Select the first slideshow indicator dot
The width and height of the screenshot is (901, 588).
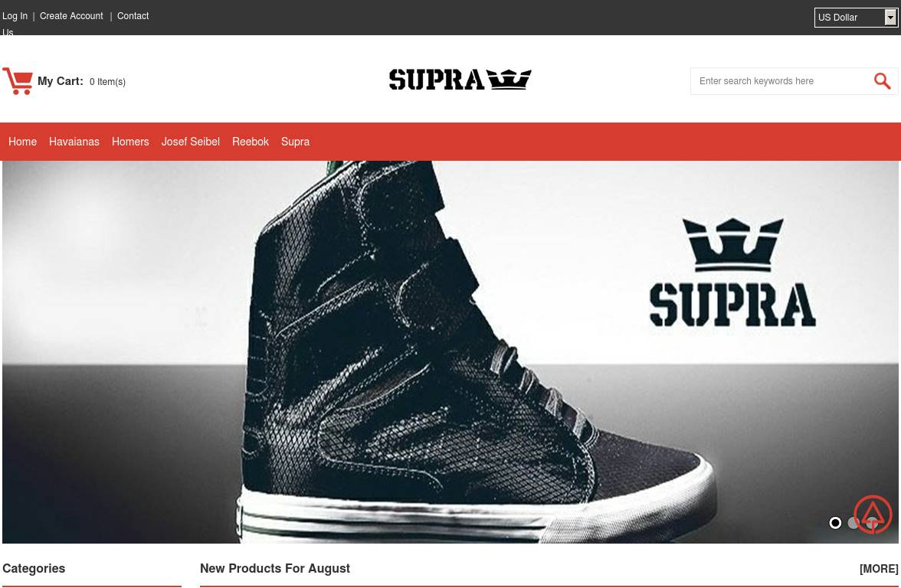[x=835, y=522]
